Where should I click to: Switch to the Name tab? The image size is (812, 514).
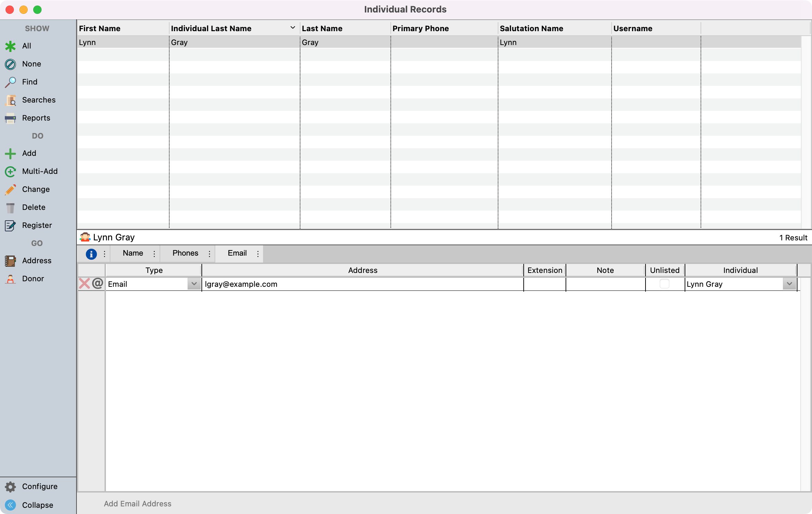point(133,253)
